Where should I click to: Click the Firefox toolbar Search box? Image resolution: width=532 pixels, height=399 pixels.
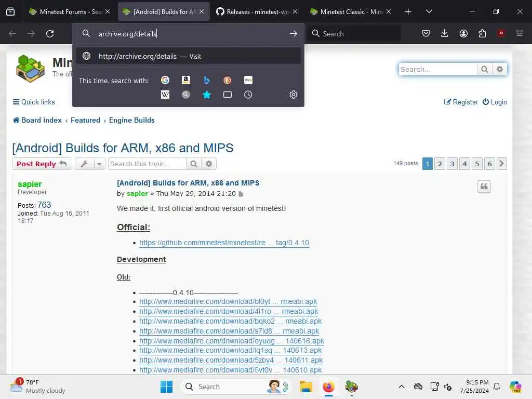(x=354, y=34)
